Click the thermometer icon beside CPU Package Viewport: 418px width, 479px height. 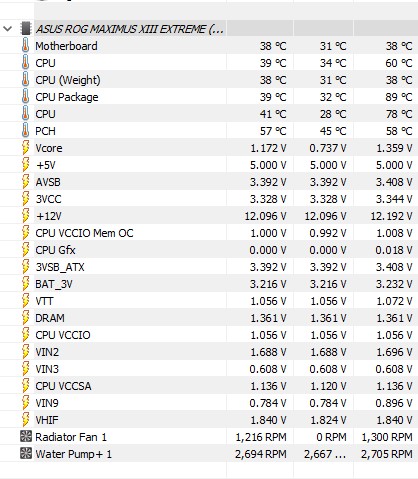(x=25, y=97)
